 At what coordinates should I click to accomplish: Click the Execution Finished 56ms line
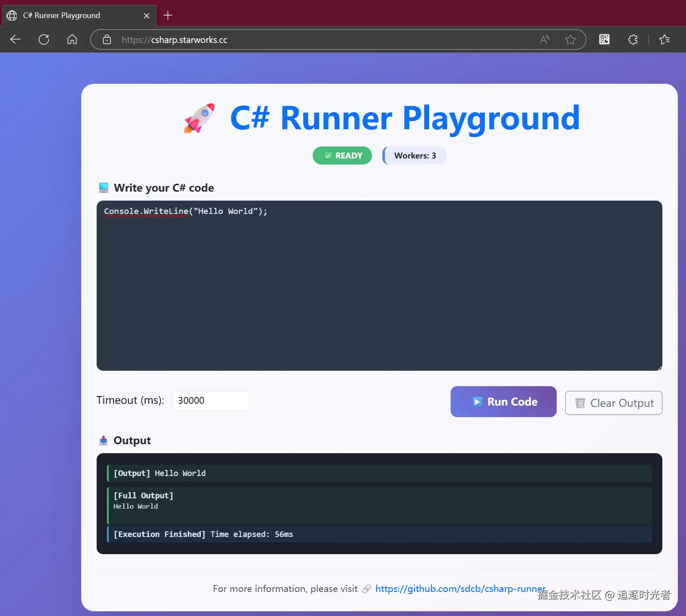379,534
